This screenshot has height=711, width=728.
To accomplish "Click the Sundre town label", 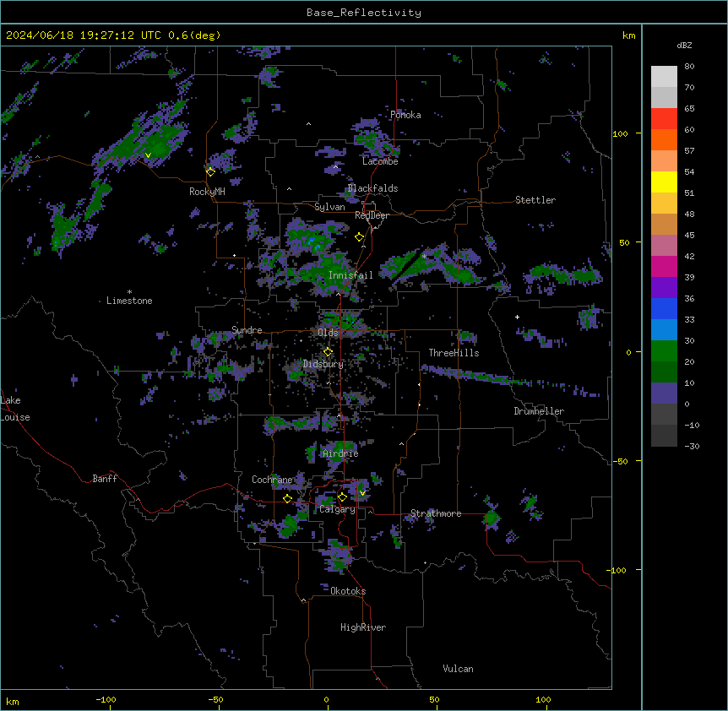I will (x=247, y=330).
